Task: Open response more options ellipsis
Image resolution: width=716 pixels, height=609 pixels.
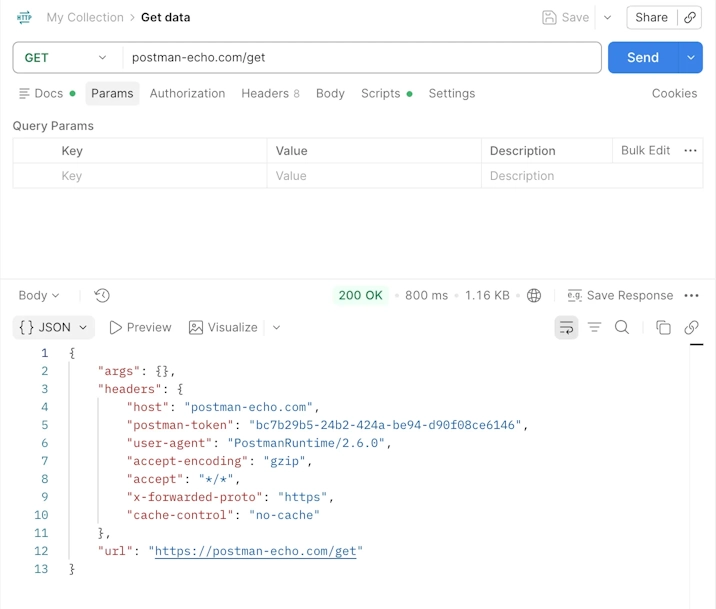Action: [x=691, y=295]
